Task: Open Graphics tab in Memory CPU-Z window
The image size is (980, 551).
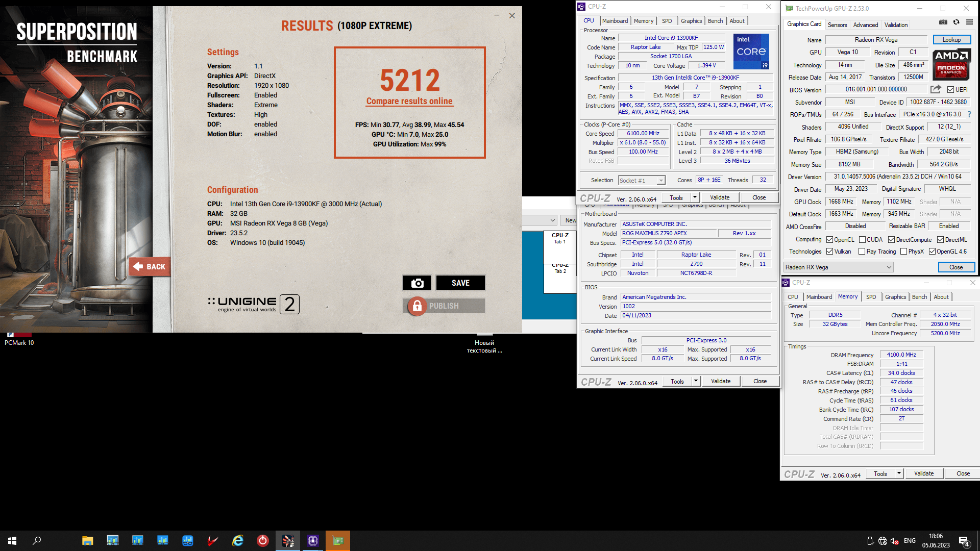Action: pyautogui.click(x=895, y=297)
